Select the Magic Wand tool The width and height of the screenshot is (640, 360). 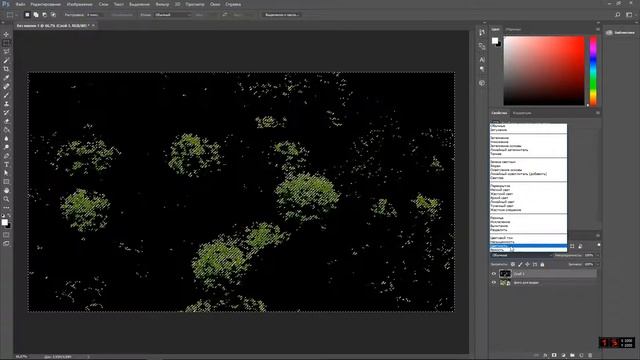[6, 60]
